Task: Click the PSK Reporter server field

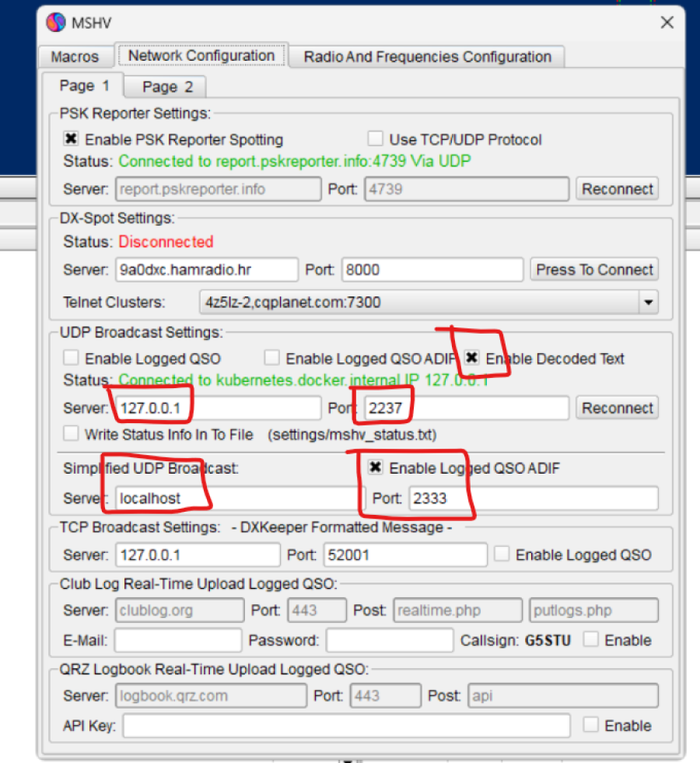Action: pos(218,189)
